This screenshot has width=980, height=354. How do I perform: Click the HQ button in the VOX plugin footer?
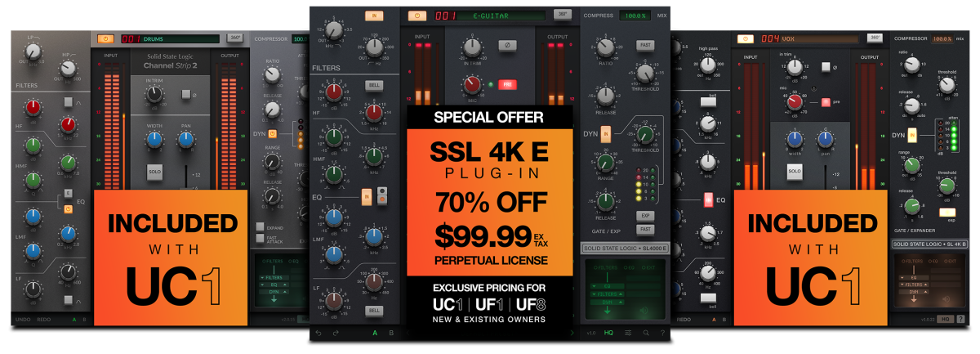(x=945, y=319)
